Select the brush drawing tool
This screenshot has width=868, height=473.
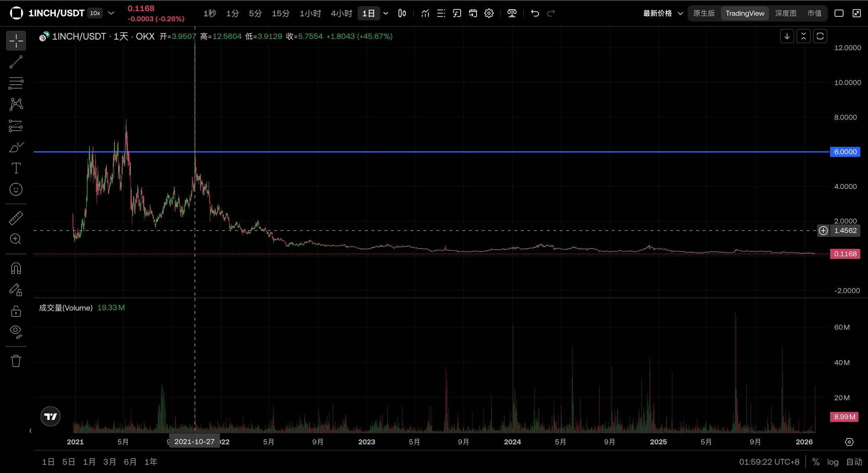point(16,147)
